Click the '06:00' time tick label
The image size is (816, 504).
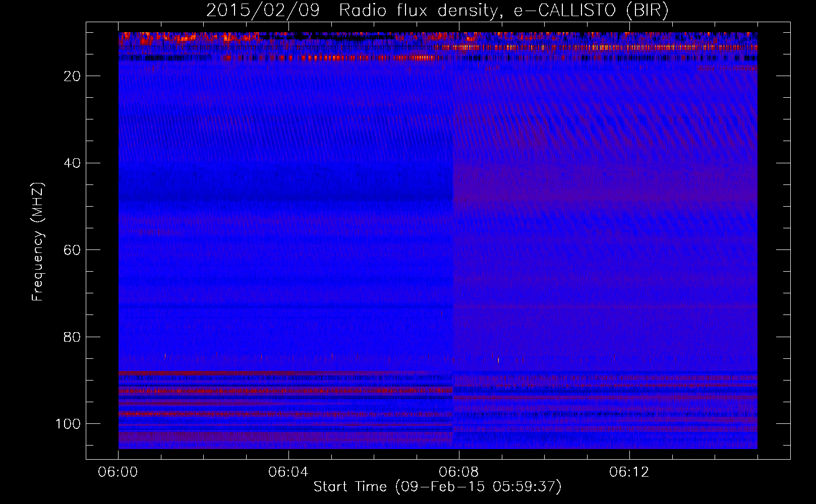pos(118,472)
